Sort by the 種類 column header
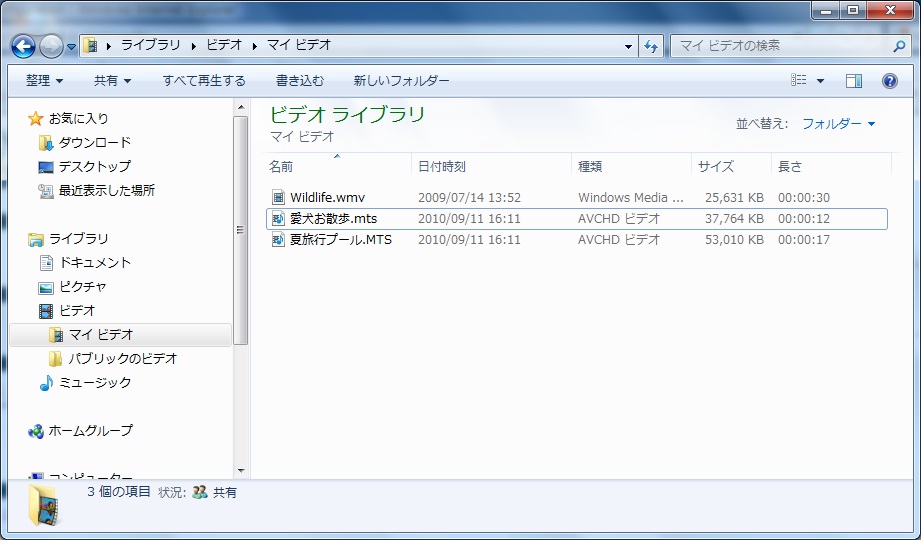This screenshot has height=540, width=921. pos(631,166)
